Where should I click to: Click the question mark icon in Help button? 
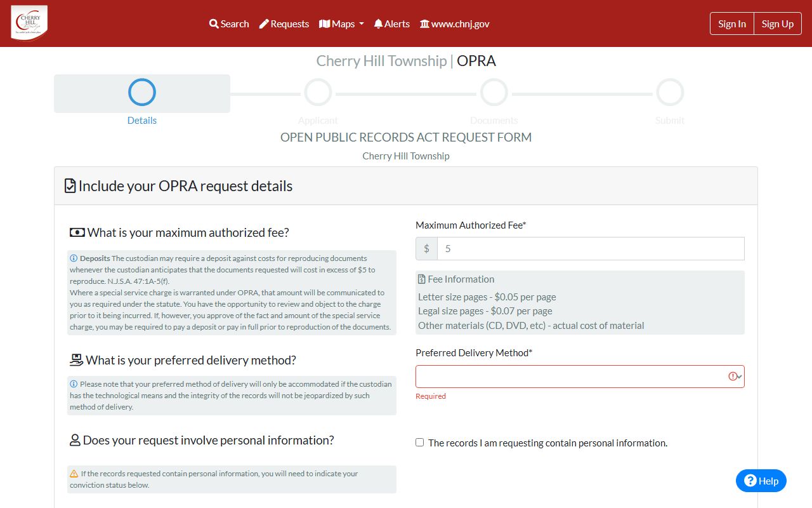tap(750, 481)
